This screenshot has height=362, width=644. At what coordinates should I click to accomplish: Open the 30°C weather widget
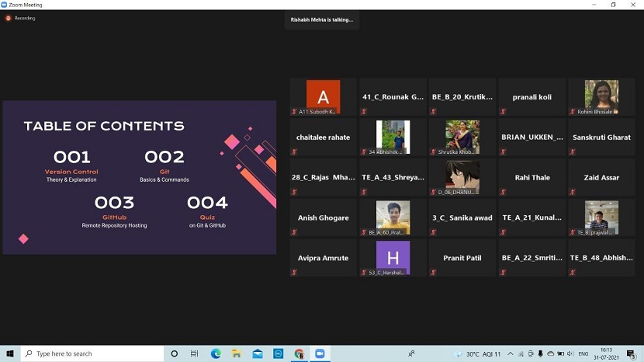click(478, 353)
